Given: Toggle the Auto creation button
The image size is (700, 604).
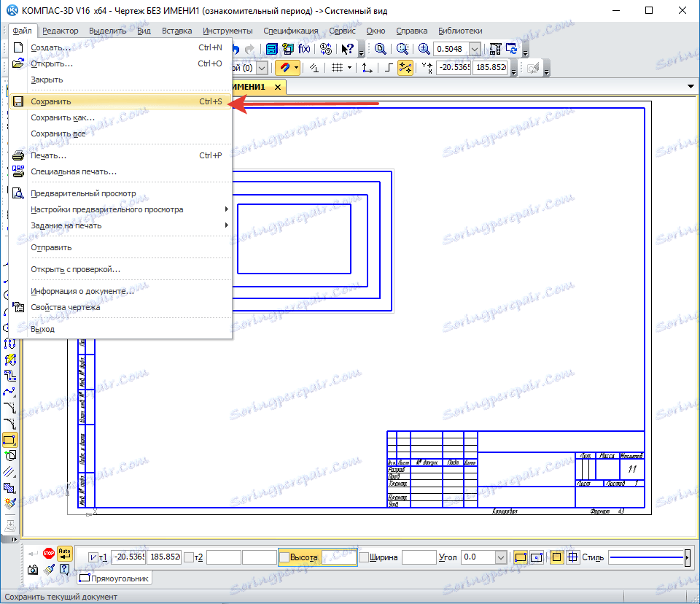Looking at the screenshot, I should click(x=65, y=554).
